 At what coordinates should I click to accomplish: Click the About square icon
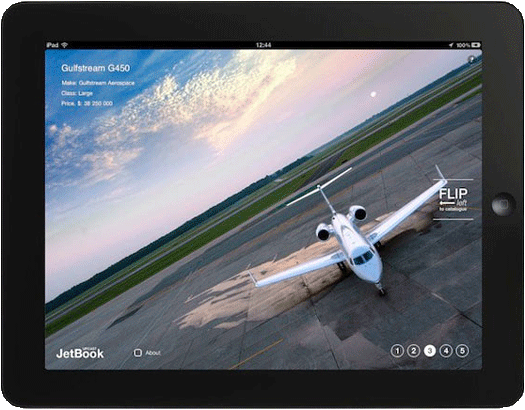138,353
